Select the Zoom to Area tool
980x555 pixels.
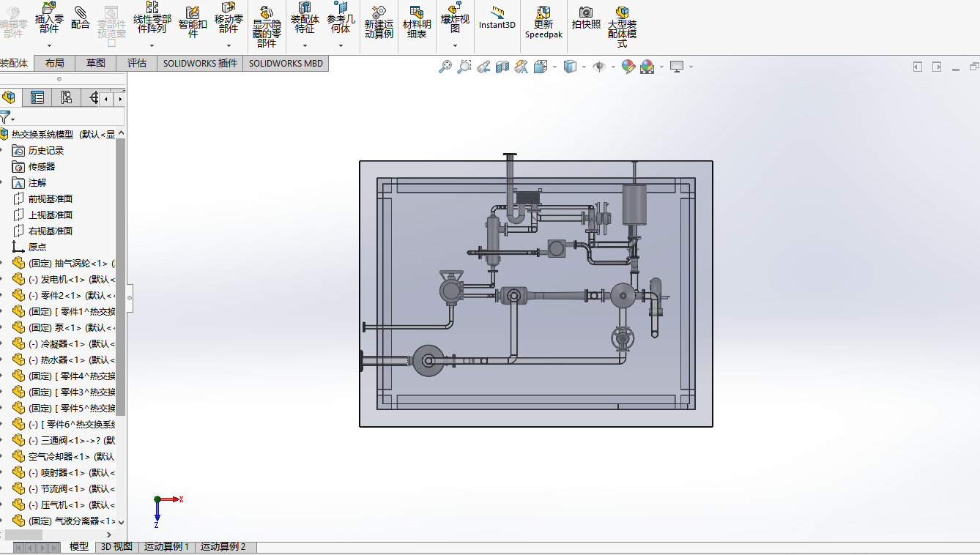click(x=464, y=67)
